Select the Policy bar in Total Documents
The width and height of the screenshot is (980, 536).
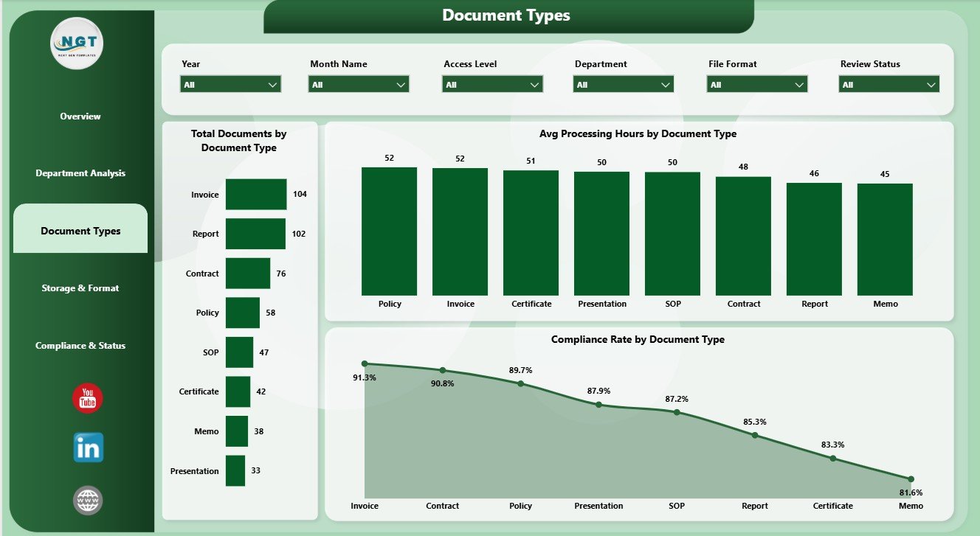(x=243, y=313)
